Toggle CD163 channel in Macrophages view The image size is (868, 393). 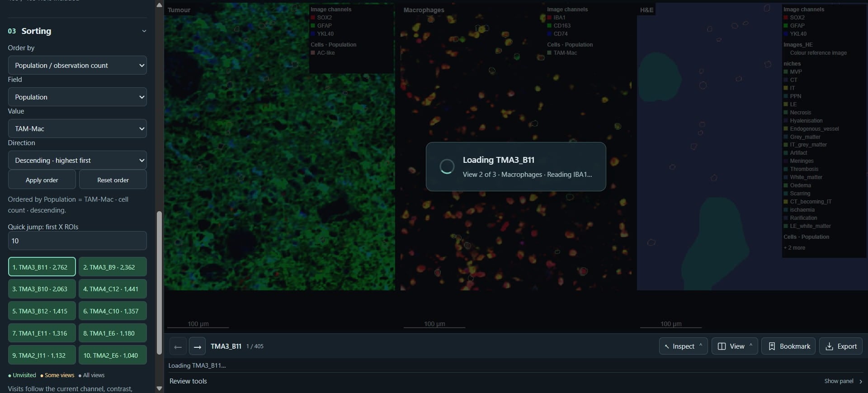point(559,26)
